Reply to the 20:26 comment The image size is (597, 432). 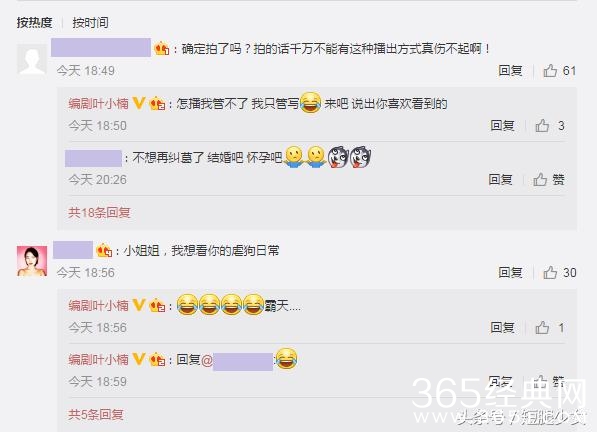500,180
